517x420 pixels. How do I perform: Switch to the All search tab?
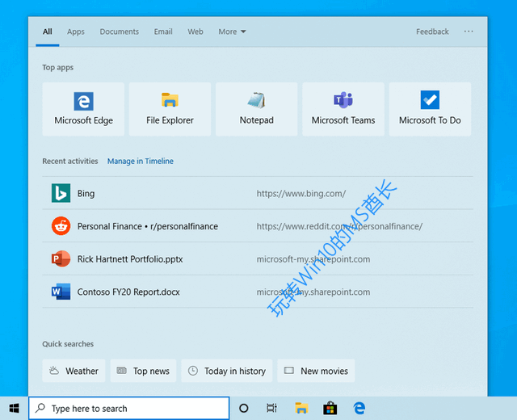tap(48, 31)
